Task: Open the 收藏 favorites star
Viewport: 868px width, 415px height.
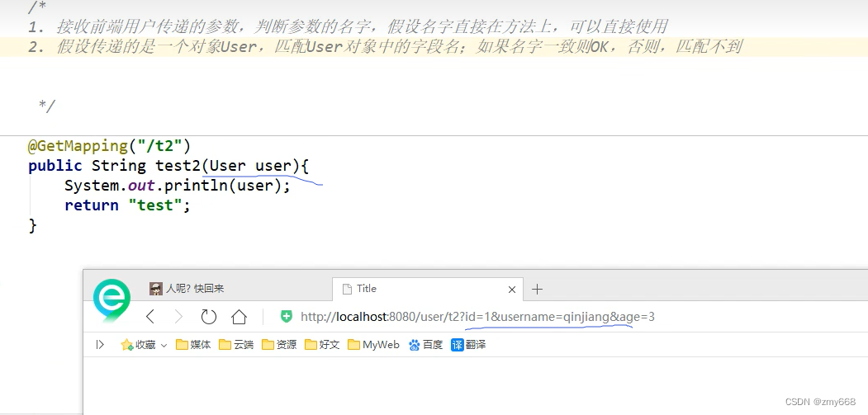Action: pyautogui.click(x=138, y=345)
